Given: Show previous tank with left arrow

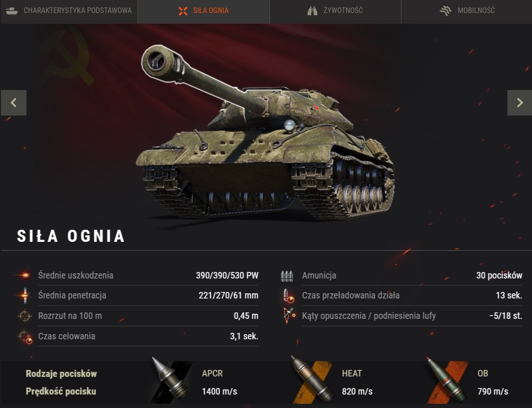Looking at the screenshot, I should pos(13,103).
